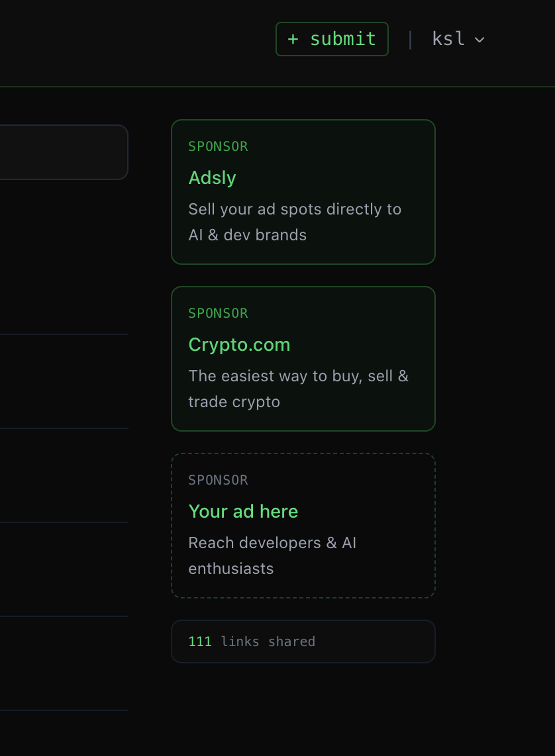The height and width of the screenshot is (756, 555).
Task: Click the SPONSOR label above Crypto.com
Action: coord(218,313)
